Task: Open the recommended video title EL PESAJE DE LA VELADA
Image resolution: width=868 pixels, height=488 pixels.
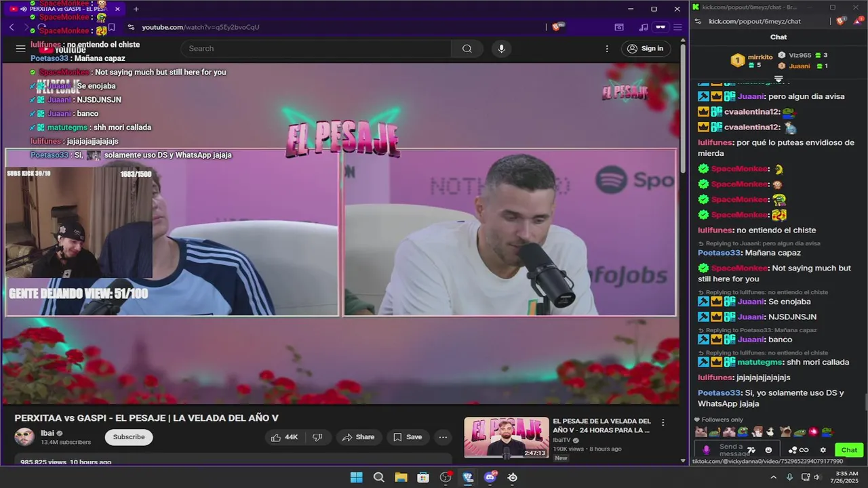Action: pyautogui.click(x=602, y=426)
